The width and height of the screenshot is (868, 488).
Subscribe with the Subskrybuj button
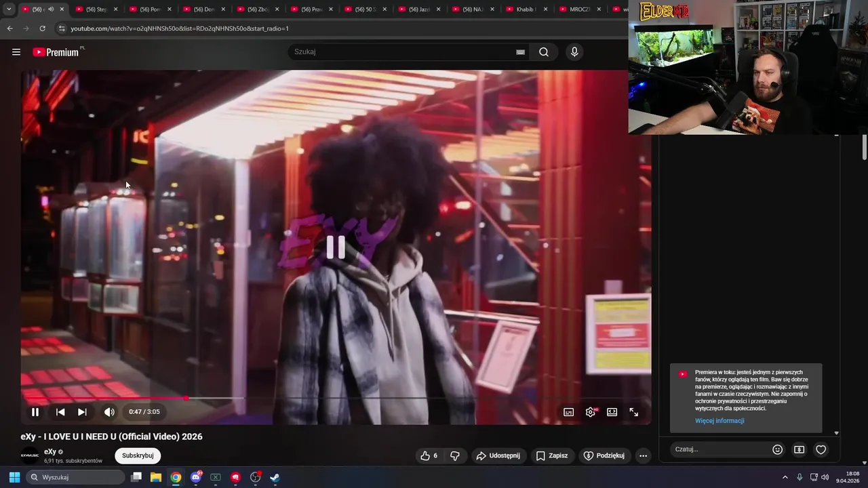(x=138, y=455)
